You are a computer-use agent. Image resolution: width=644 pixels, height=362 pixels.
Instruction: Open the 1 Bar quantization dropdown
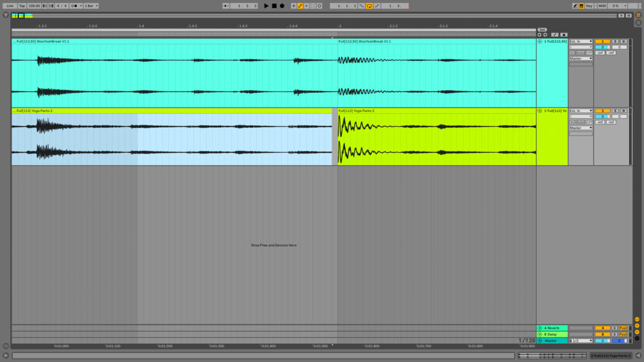click(x=92, y=5)
